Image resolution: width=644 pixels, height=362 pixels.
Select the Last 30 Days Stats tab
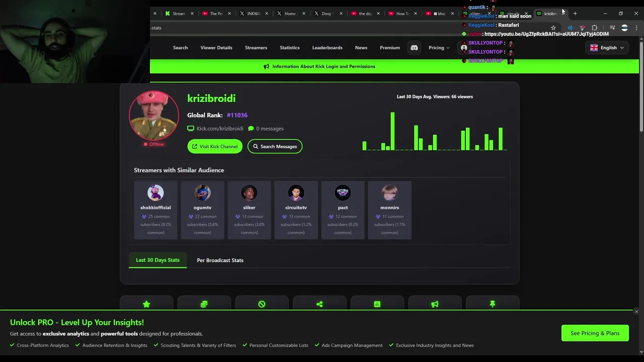coord(157,260)
